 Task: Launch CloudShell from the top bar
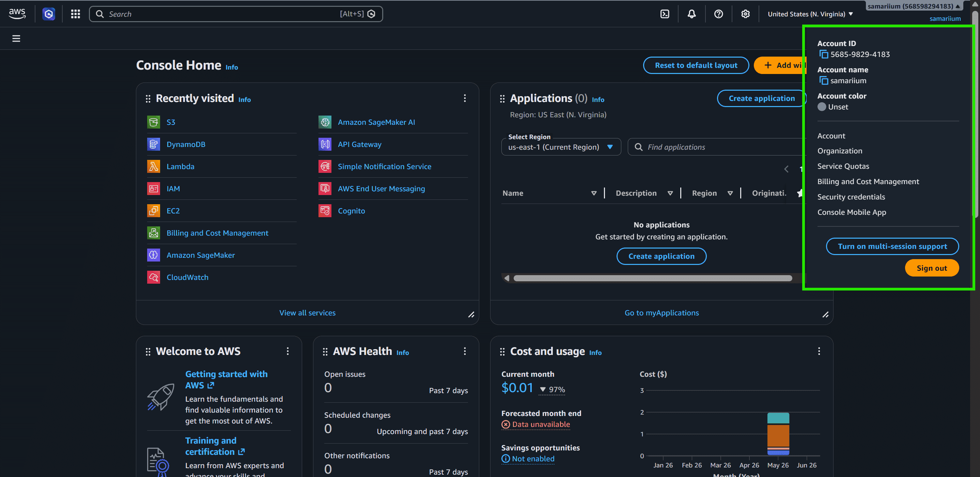[x=665, y=14]
